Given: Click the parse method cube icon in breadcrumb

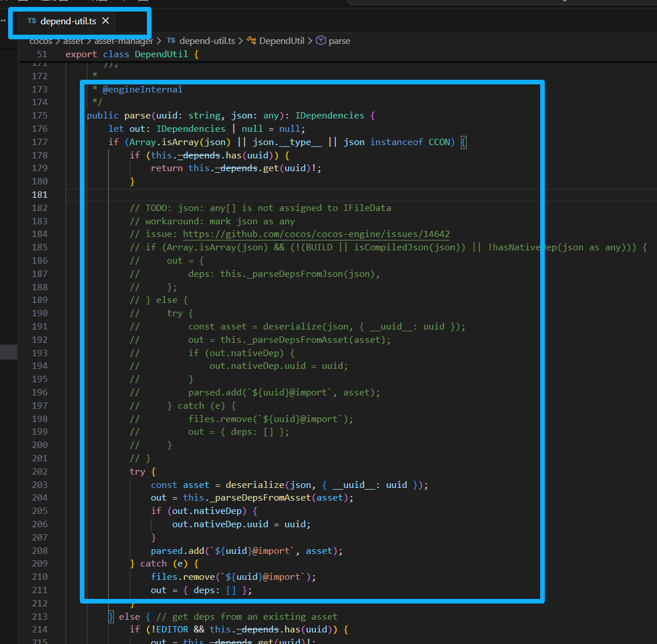Looking at the screenshot, I should pos(320,40).
